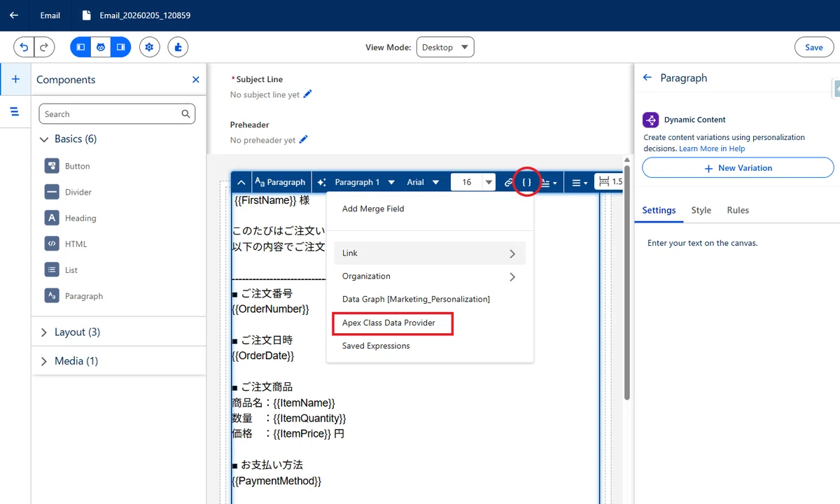
Task: Save the email
Action: click(814, 47)
